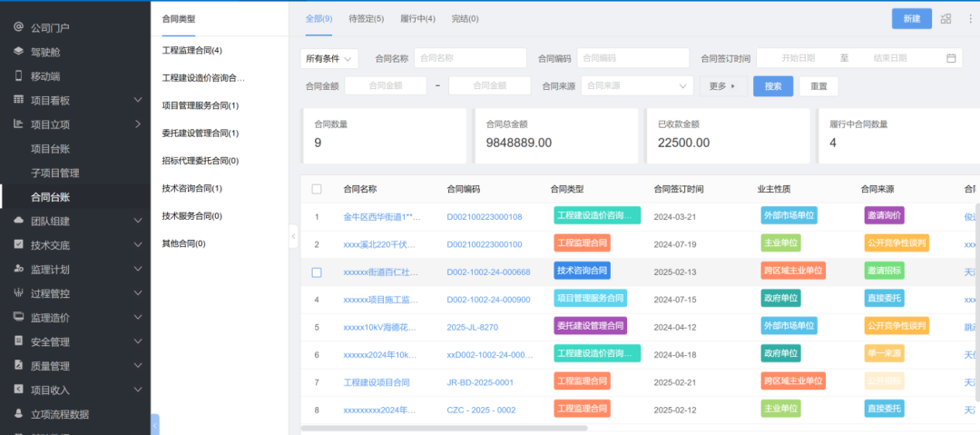This screenshot has height=435, width=980.
Task: Open the 所有条件 dropdown
Action: (329, 58)
